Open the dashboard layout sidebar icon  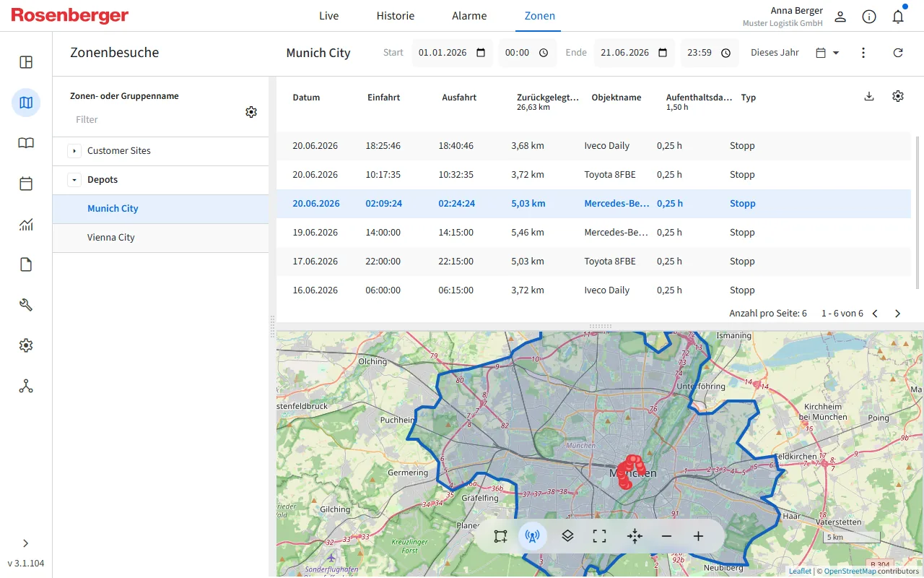[26, 62]
